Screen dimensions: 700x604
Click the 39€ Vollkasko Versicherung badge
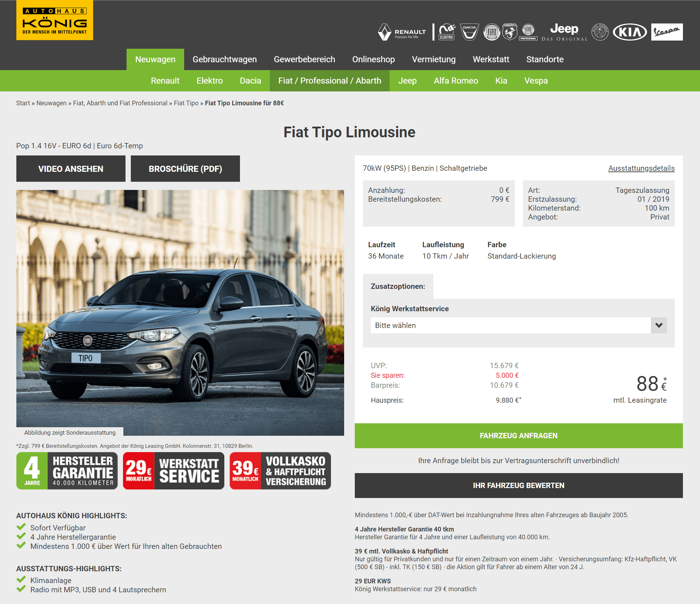click(280, 471)
